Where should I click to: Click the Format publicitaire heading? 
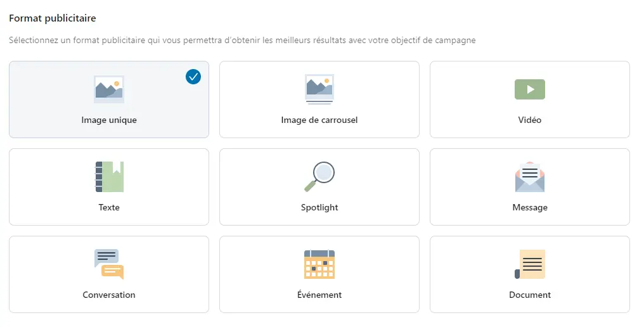click(53, 18)
